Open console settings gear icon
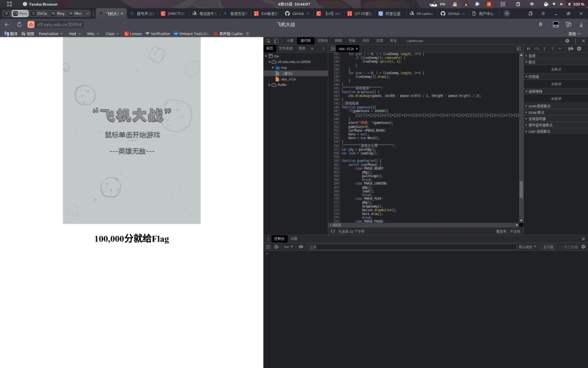 coord(583,247)
